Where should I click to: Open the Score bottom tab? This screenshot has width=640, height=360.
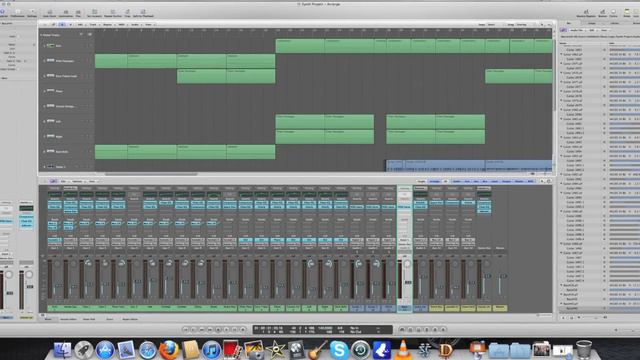(109, 319)
